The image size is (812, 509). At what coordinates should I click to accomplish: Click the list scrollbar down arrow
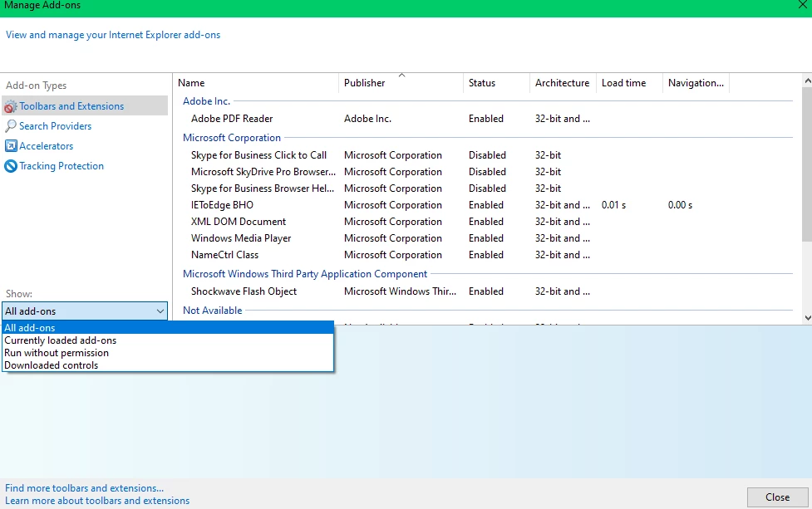click(x=807, y=318)
